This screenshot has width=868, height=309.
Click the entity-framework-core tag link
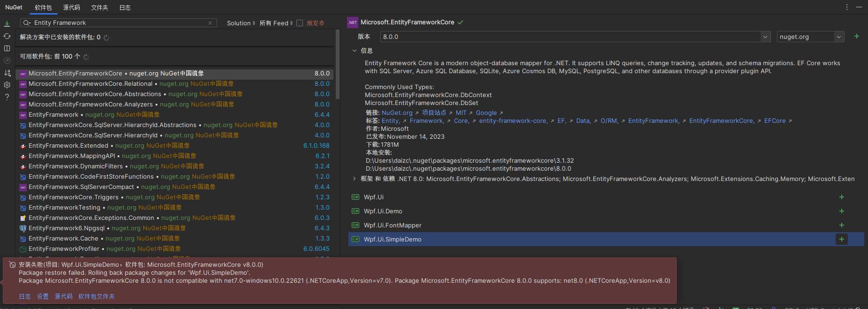click(x=513, y=121)
